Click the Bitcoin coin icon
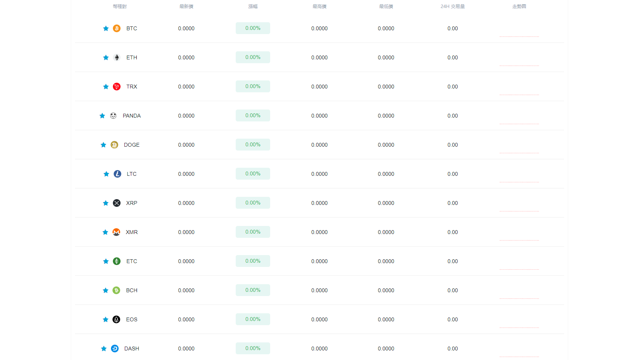This screenshot has width=644, height=360. pos(117,28)
